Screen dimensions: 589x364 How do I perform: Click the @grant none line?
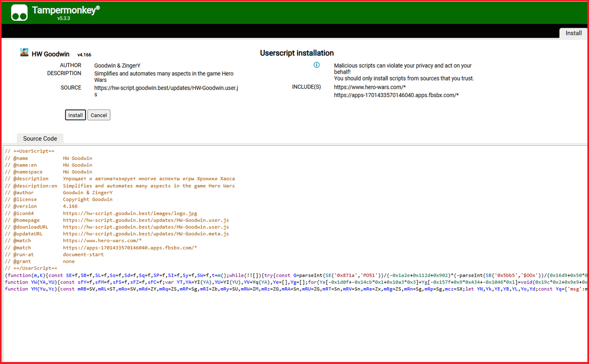tap(40, 261)
